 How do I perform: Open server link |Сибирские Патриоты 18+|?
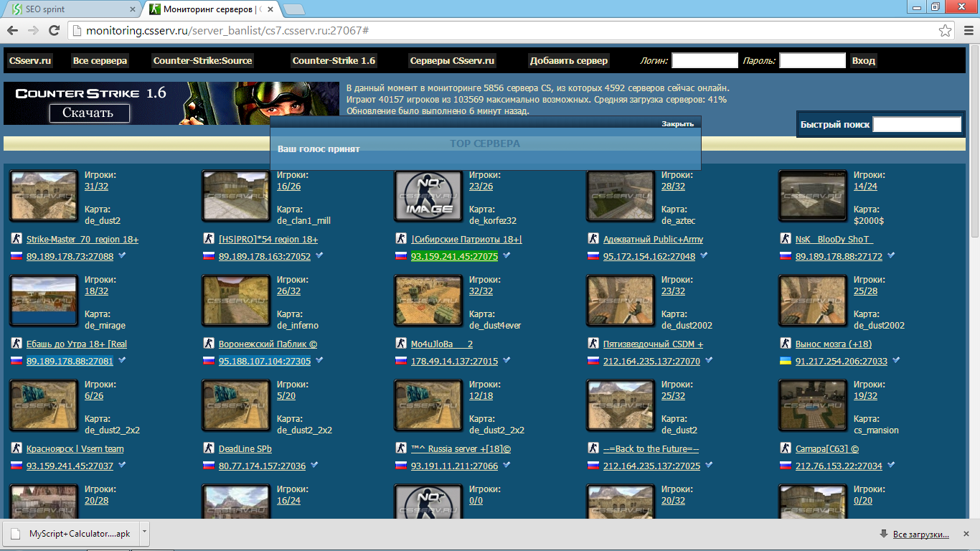point(466,239)
